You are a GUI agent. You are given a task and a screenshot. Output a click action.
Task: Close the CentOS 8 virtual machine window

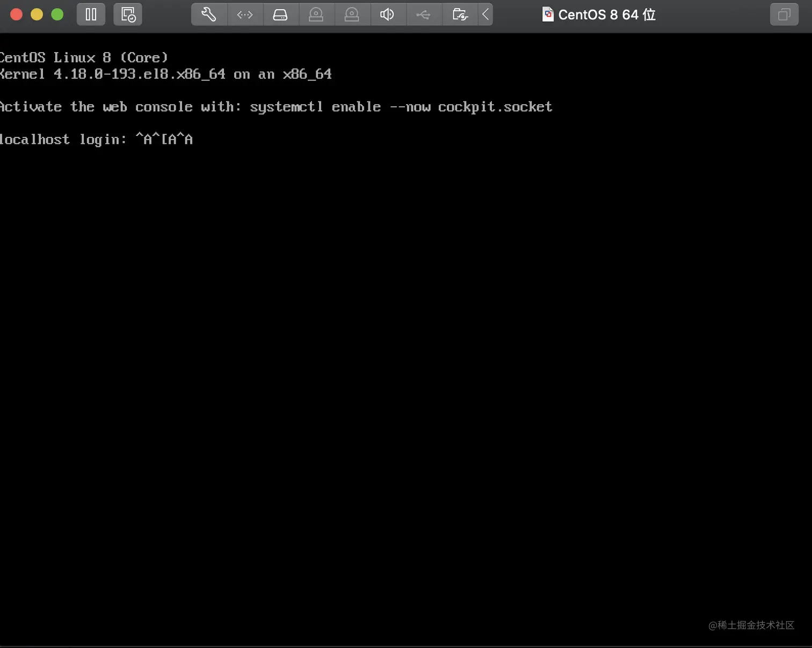pos(17,14)
